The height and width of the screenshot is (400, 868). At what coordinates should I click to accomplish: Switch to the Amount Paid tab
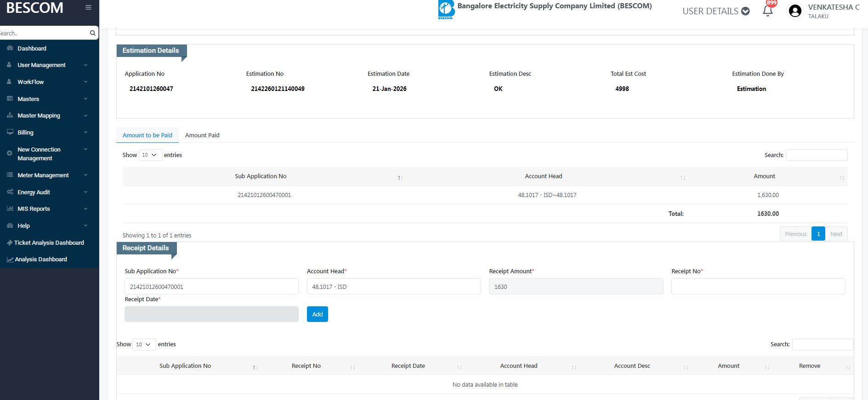[x=202, y=135]
